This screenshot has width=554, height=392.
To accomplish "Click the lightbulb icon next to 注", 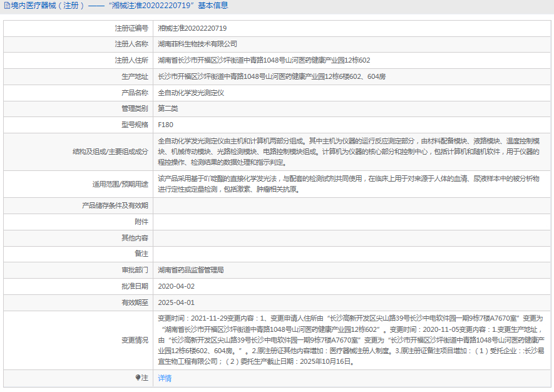I will coord(138,378).
